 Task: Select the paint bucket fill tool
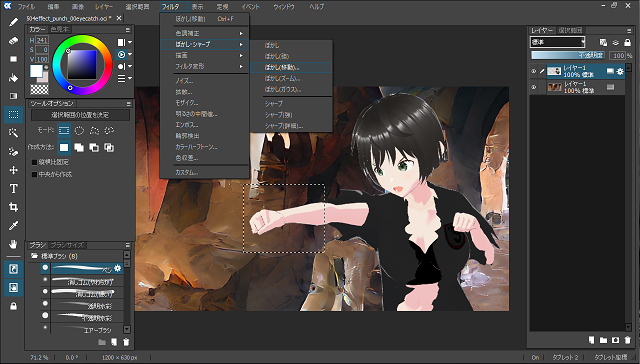[x=13, y=78]
